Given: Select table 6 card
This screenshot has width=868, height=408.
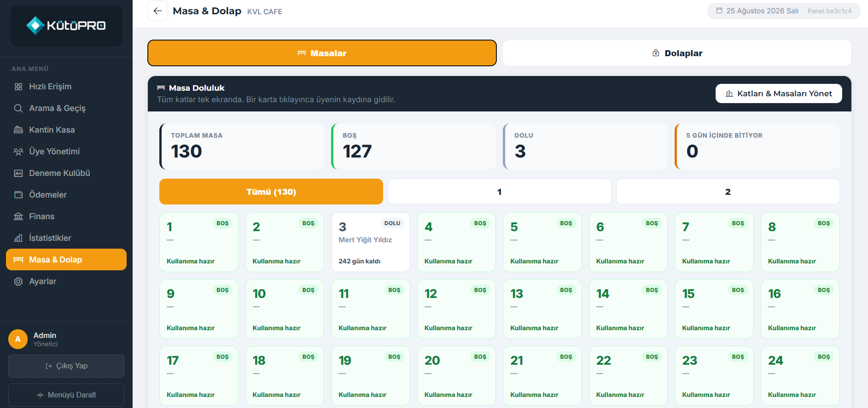Looking at the screenshot, I should click(x=629, y=242).
